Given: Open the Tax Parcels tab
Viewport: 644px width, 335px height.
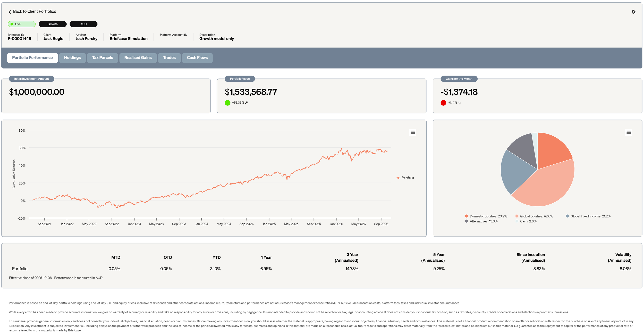Looking at the screenshot, I should tap(103, 58).
